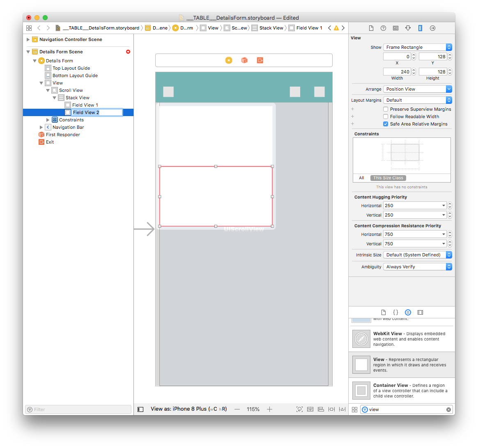Open the related items grid menu
Image resolution: width=478 pixels, height=448 pixels.
click(29, 28)
